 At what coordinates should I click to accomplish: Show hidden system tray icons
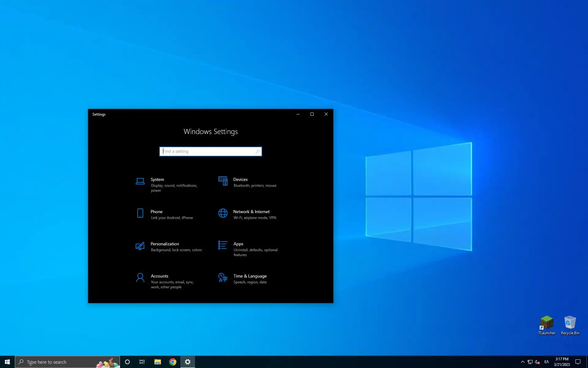[522, 362]
